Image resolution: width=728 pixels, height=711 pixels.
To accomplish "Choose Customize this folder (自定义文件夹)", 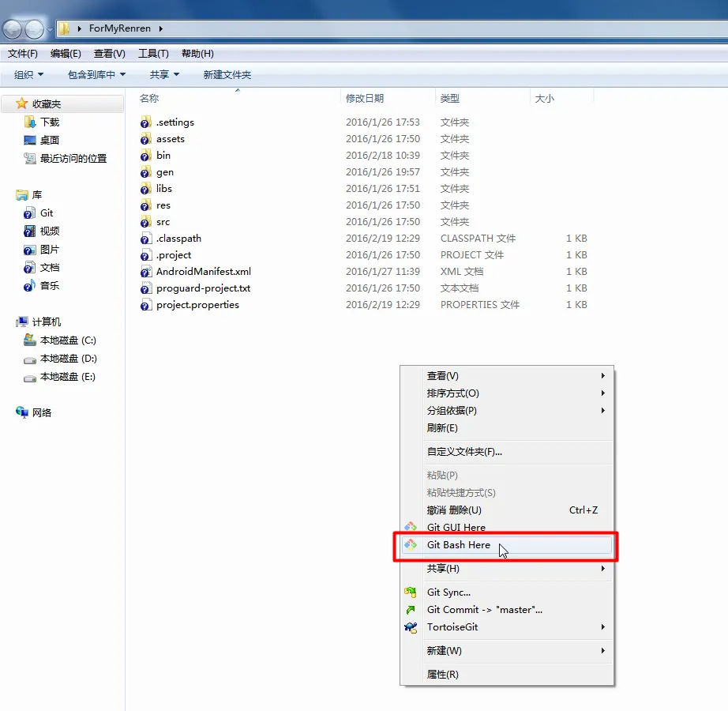I will point(507,452).
